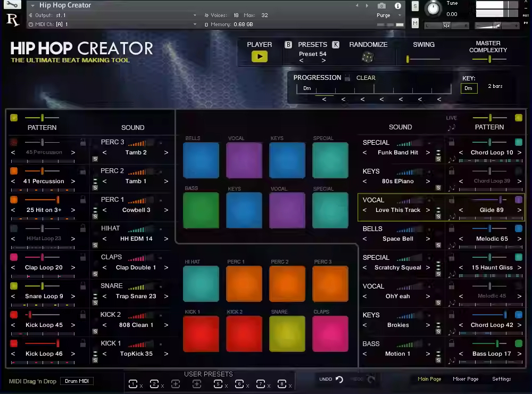This screenshot has height=394, width=532.
Task: Add preset in first empty plus slot
Action: pos(176,384)
